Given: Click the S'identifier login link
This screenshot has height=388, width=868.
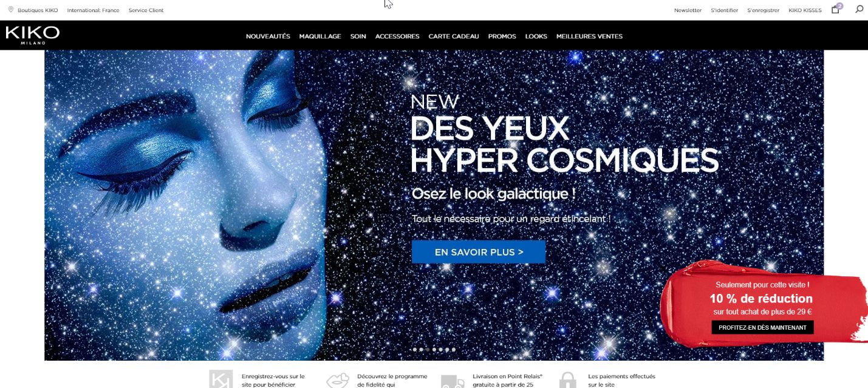Looking at the screenshot, I should [x=724, y=10].
